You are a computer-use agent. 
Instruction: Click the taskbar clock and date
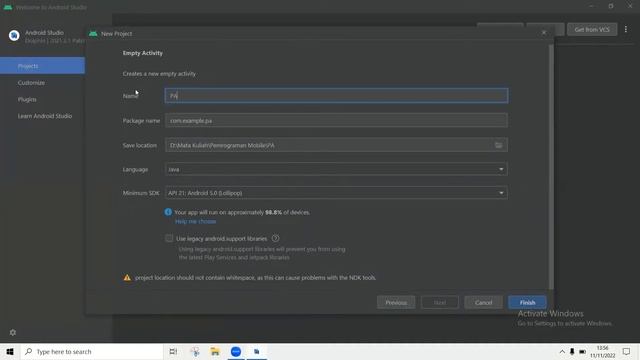click(602, 351)
